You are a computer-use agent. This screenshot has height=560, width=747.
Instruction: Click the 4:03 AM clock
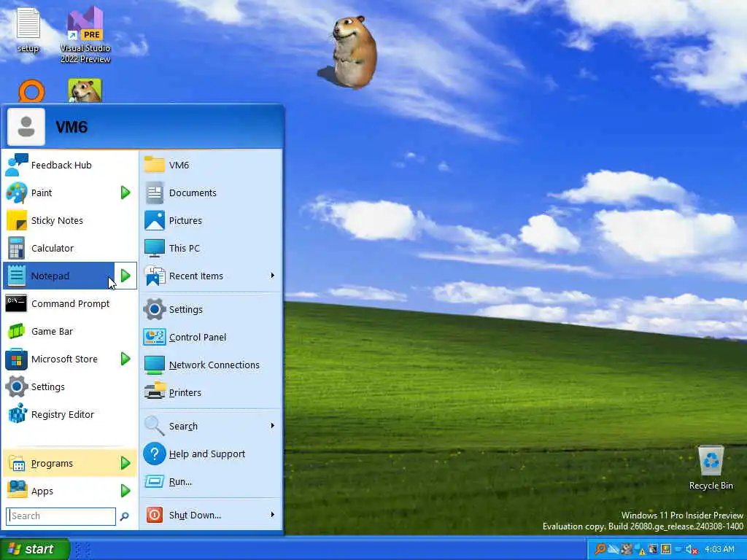[x=720, y=549]
